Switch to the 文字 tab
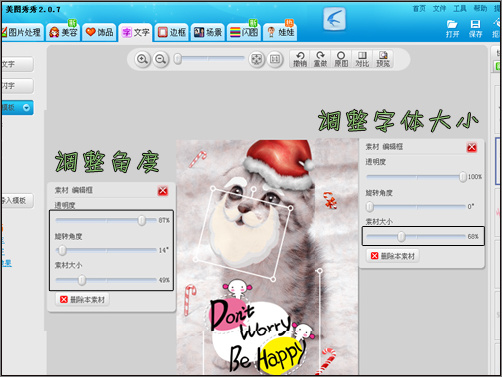502x377 pixels. (x=135, y=32)
